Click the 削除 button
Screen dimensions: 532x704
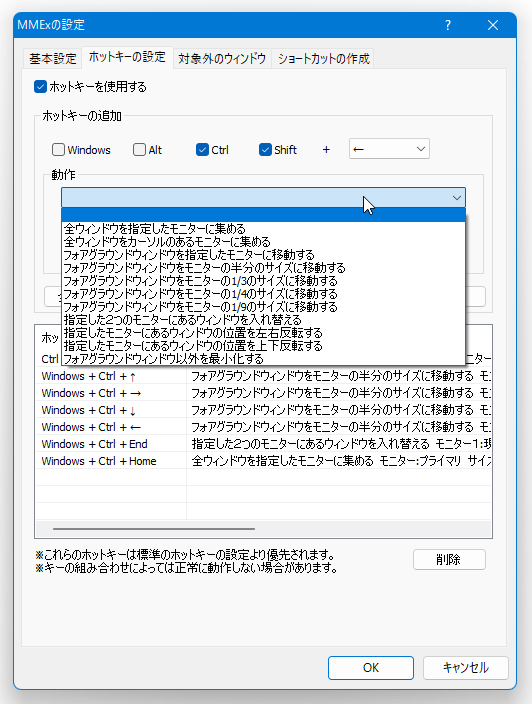(449, 559)
